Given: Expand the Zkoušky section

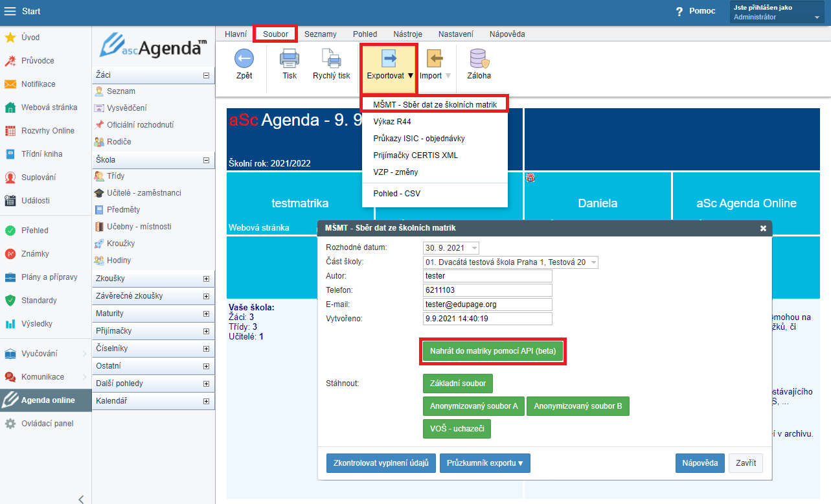Looking at the screenshot, I should tap(207, 279).
